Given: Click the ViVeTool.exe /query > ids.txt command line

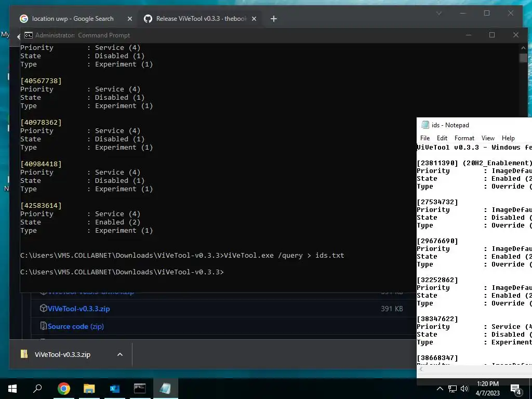Looking at the screenshot, I should 284,256.
